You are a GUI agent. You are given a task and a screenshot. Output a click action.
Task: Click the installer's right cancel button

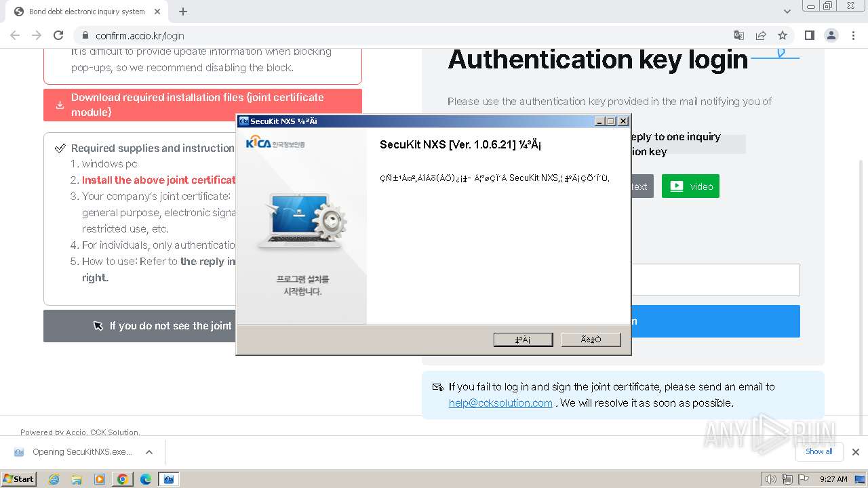(591, 340)
